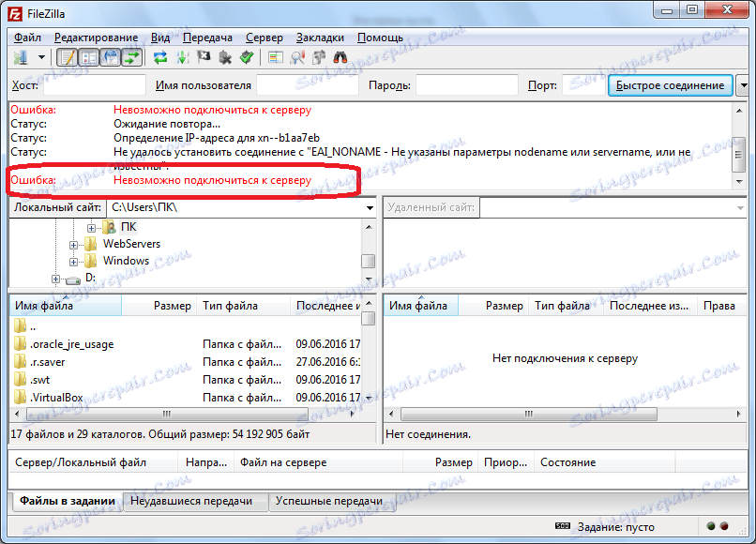Open the local site path dropdown

coord(370,208)
